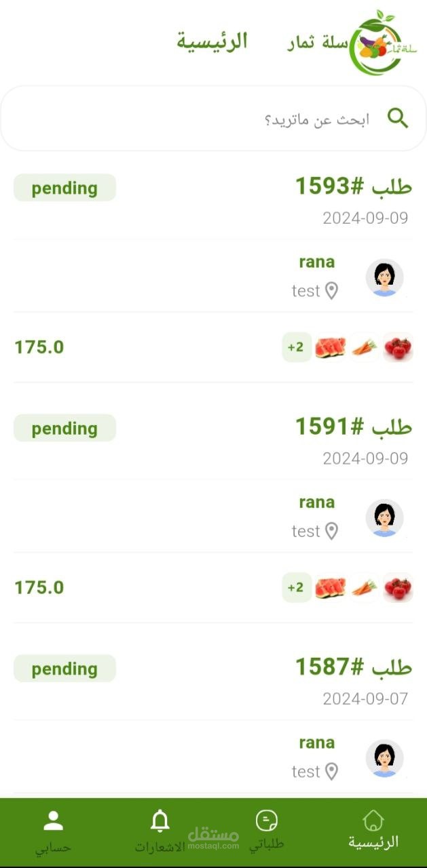
Task: Open order طلب #1591 title
Action: tap(353, 427)
